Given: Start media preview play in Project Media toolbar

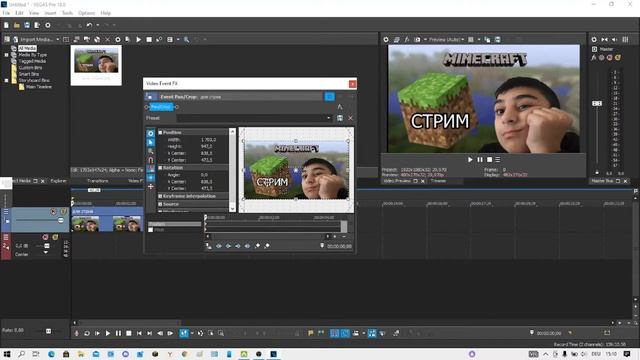Looking at the screenshot, I should 138,40.
